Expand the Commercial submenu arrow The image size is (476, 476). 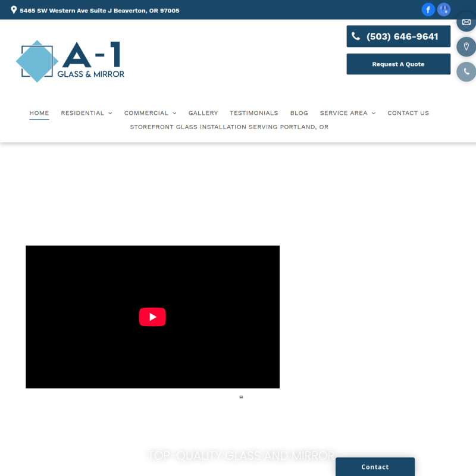[174, 113]
